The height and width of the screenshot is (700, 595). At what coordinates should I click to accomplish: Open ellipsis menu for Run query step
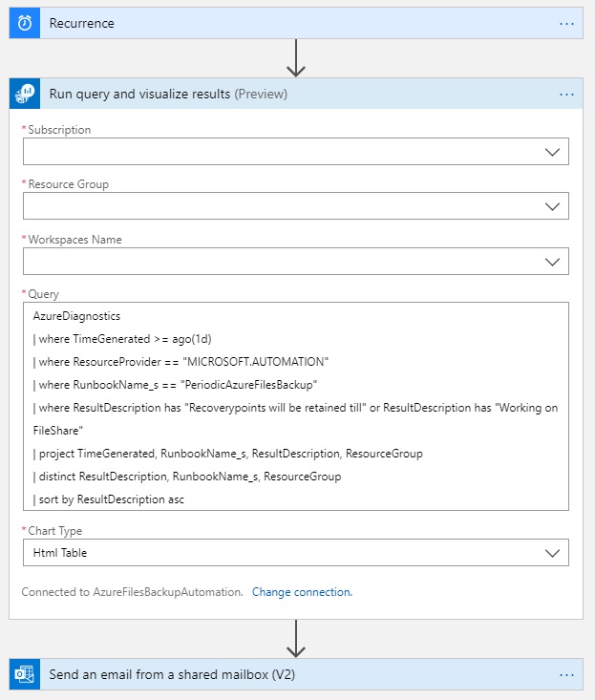tap(566, 95)
